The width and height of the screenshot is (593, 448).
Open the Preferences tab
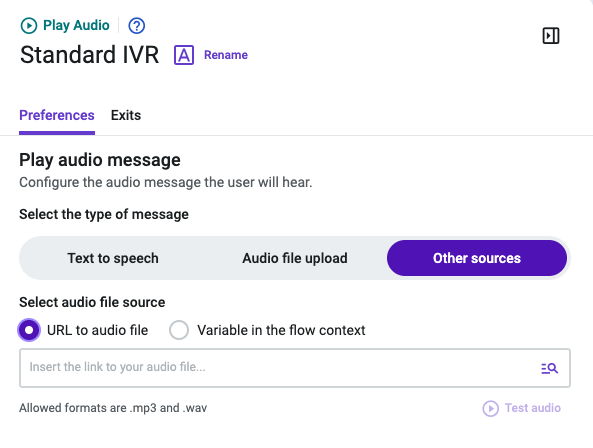coord(57,115)
